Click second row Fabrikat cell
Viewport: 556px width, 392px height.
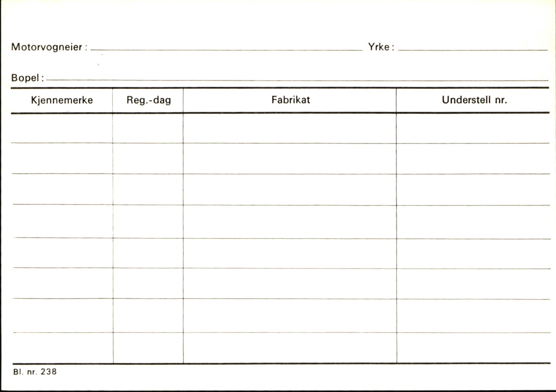tap(290, 158)
